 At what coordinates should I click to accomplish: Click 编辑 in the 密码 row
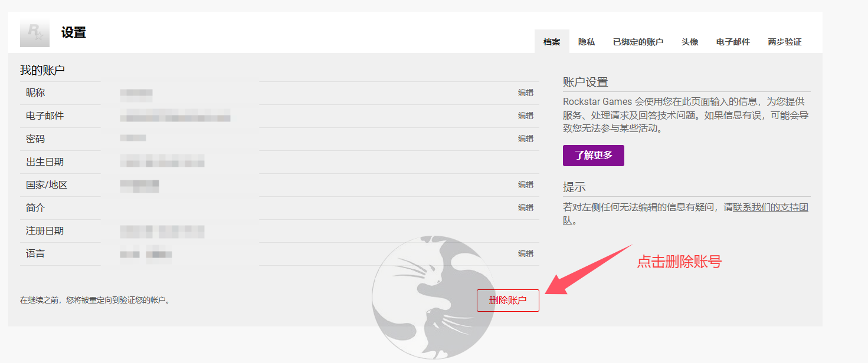[525, 138]
